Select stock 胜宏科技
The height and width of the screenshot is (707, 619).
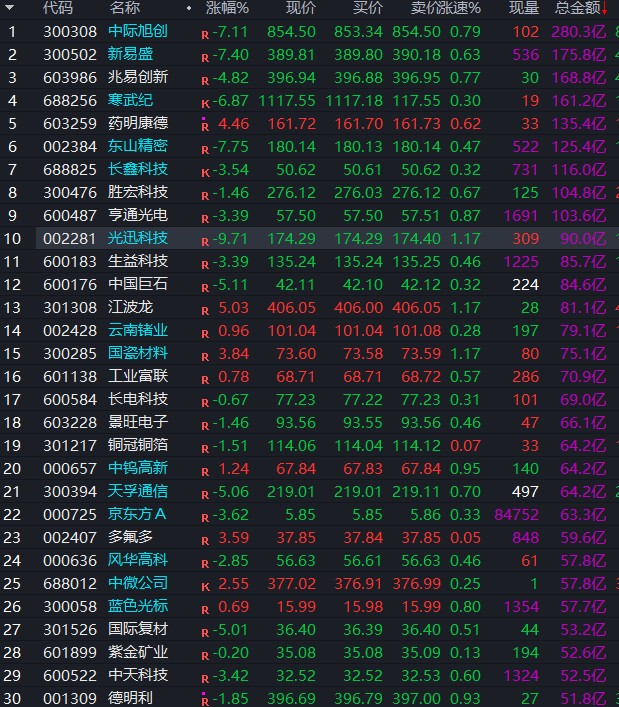point(138,192)
